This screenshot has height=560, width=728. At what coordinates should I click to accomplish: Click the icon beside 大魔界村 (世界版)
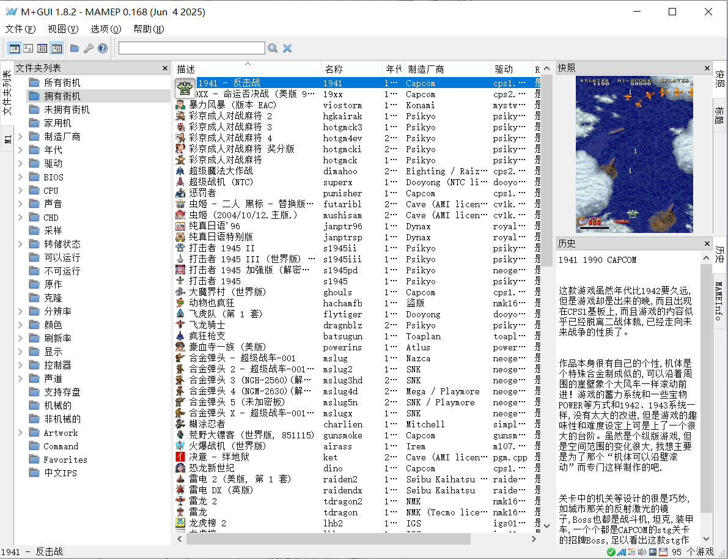(180, 292)
